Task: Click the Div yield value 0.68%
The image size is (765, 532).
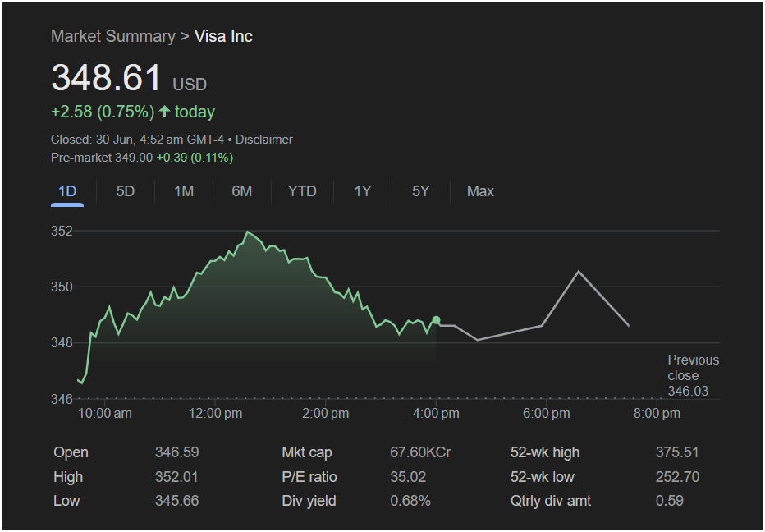Action: click(x=410, y=501)
